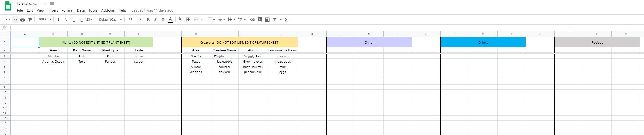Select the Paint format roller

30,20
